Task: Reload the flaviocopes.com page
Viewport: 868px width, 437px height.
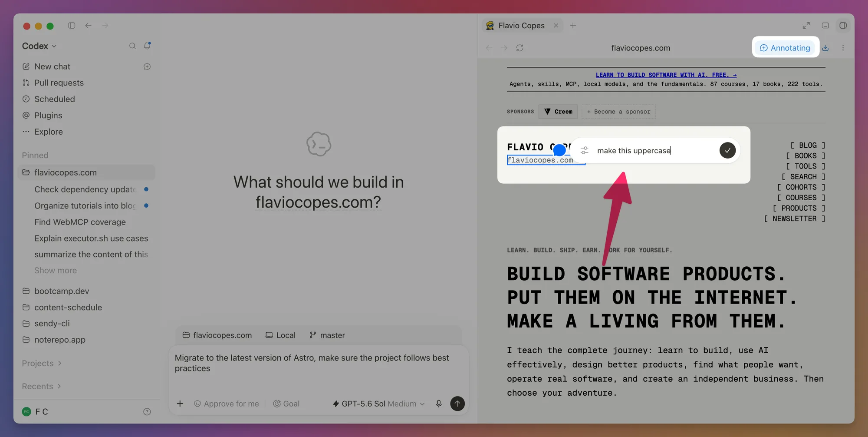Action: 519,48
